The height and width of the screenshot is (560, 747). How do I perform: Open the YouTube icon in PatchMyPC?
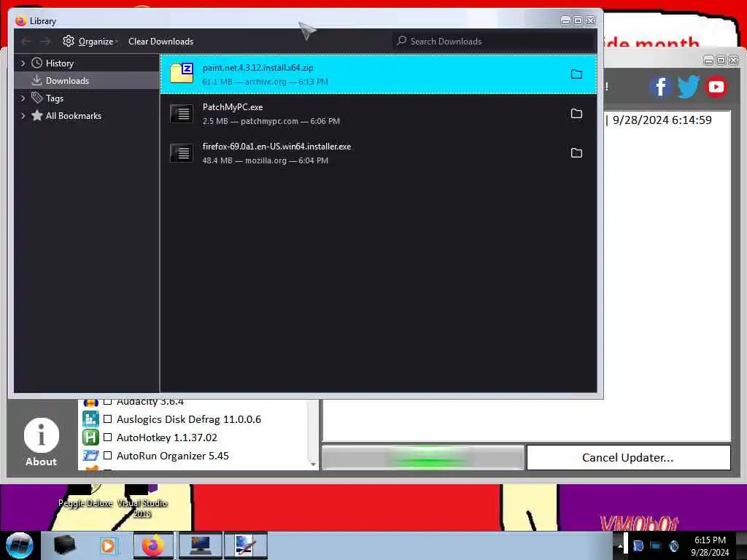point(716,87)
